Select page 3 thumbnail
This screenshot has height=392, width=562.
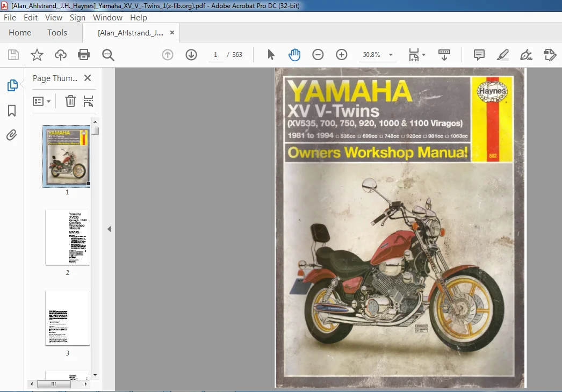click(67, 318)
